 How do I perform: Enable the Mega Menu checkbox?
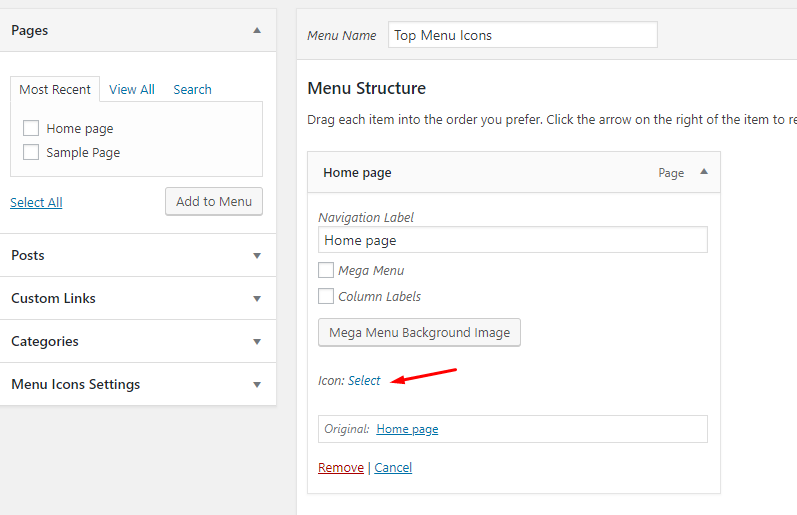(326, 270)
